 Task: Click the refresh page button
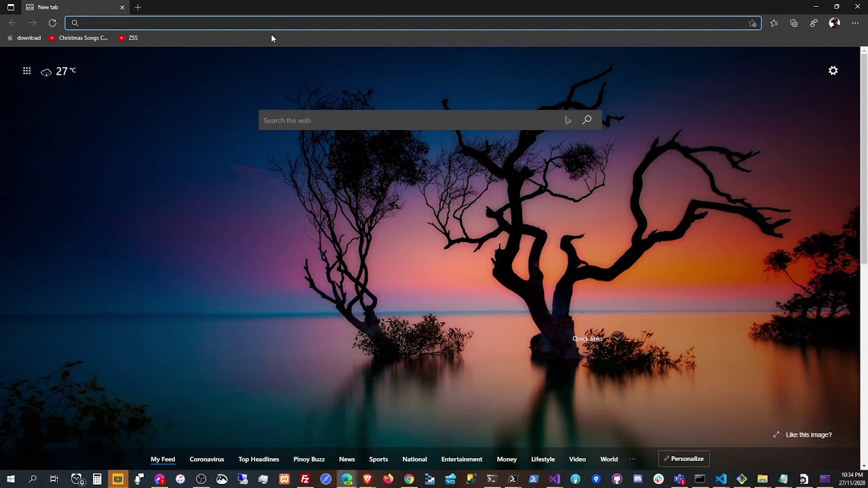52,23
